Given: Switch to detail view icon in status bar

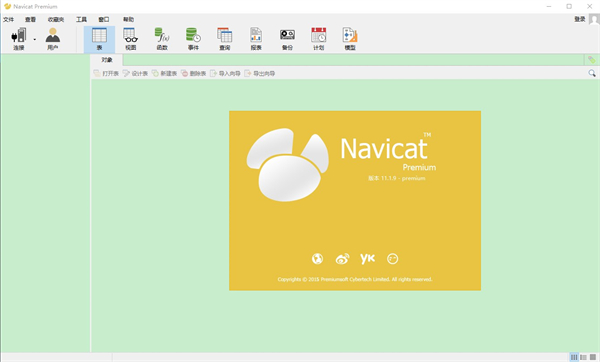Looking at the screenshot, I should pos(583,357).
